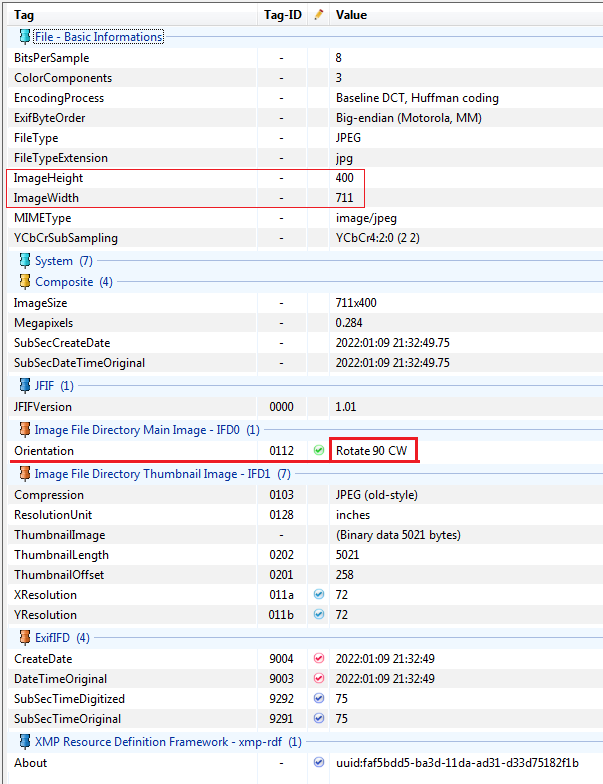This screenshot has height=784, width=603.
Task: Collapse the ExifIFD (4) group header
Action: click(x=62, y=638)
